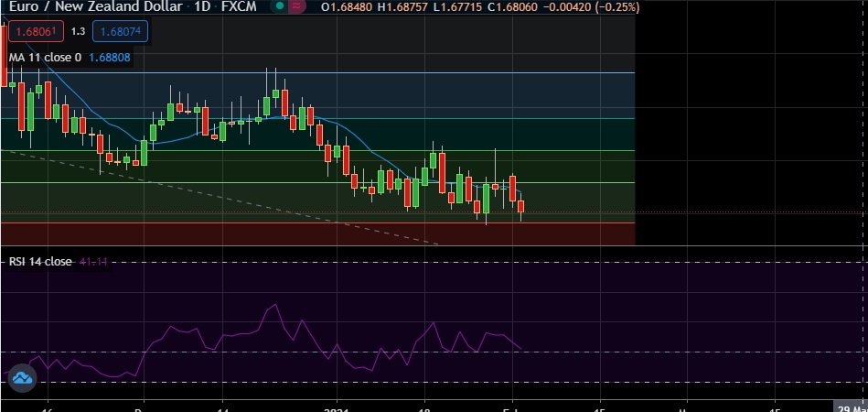The width and height of the screenshot is (868, 412).
Task: Click the 18 date label on time axis
Action: pyautogui.click(x=424, y=409)
